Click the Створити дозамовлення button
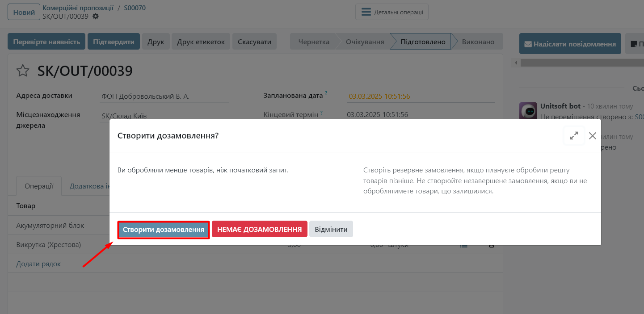 [x=164, y=230]
